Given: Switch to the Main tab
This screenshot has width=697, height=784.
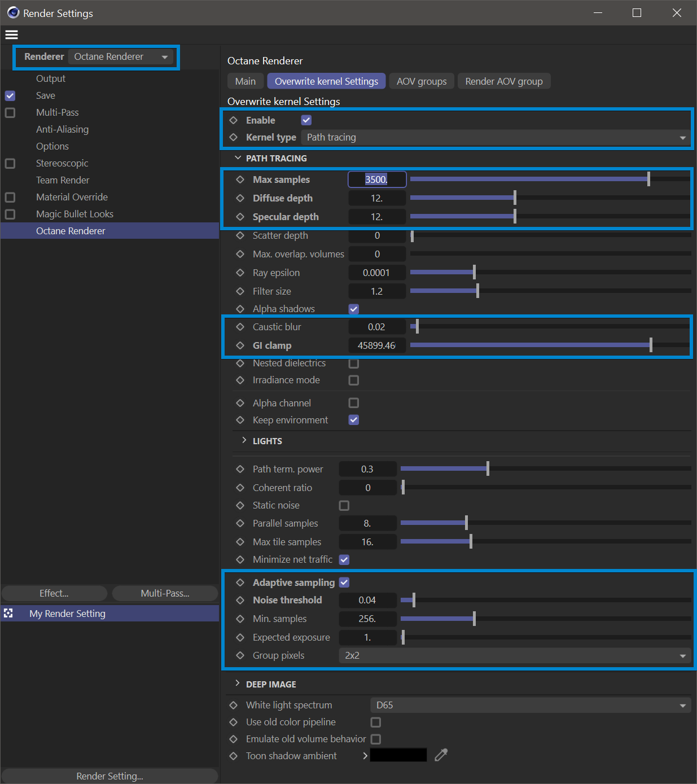Looking at the screenshot, I should (x=246, y=81).
